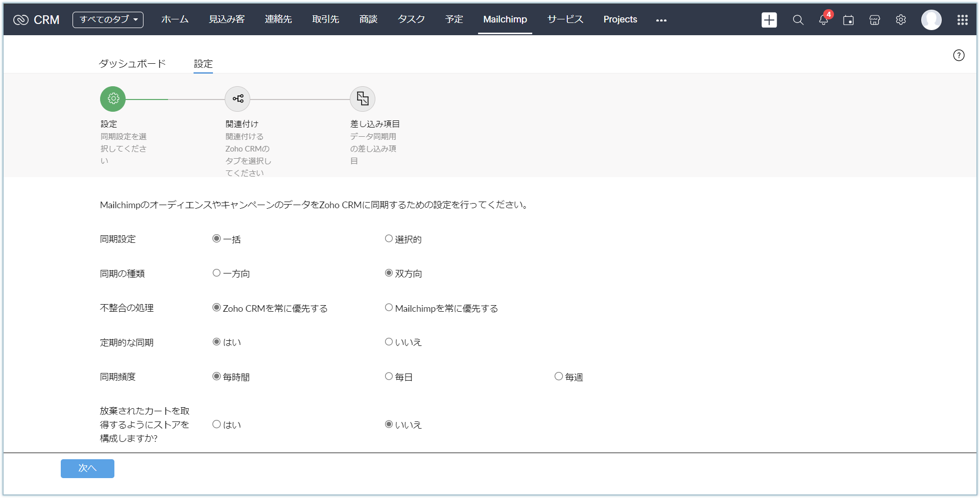The height and width of the screenshot is (498, 980).
Task: Open the 見込み客 tab
Action: [227, 19]
